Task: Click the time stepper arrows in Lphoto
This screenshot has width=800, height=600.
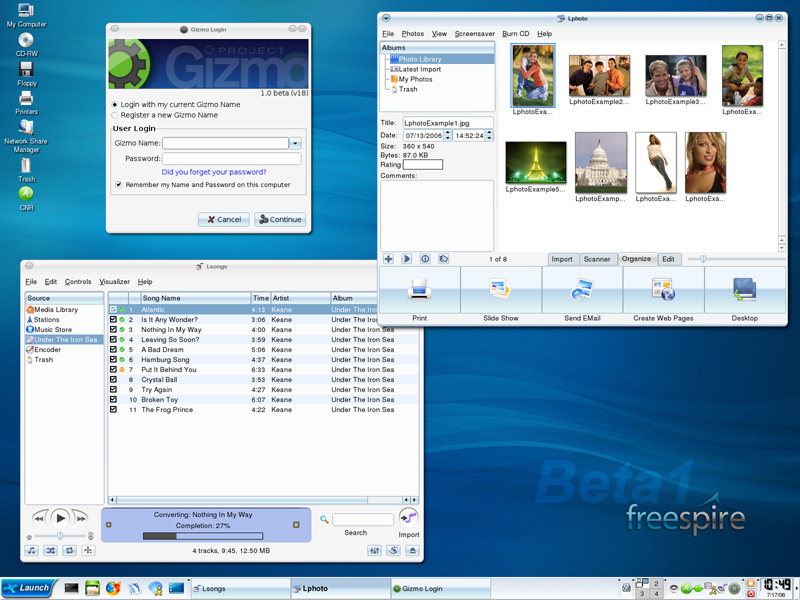Action: tap(489, 135)
